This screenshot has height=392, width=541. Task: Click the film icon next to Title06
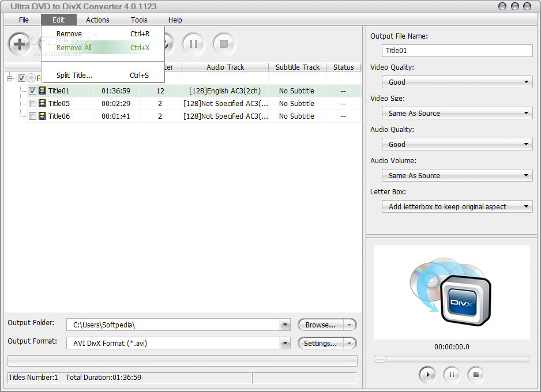pos(42,116)
